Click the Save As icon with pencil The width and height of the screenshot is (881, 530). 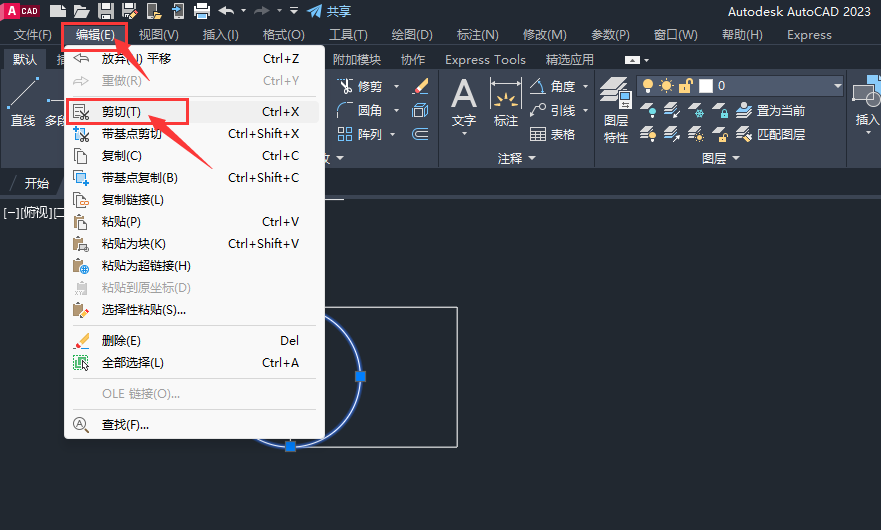point(130,11)
